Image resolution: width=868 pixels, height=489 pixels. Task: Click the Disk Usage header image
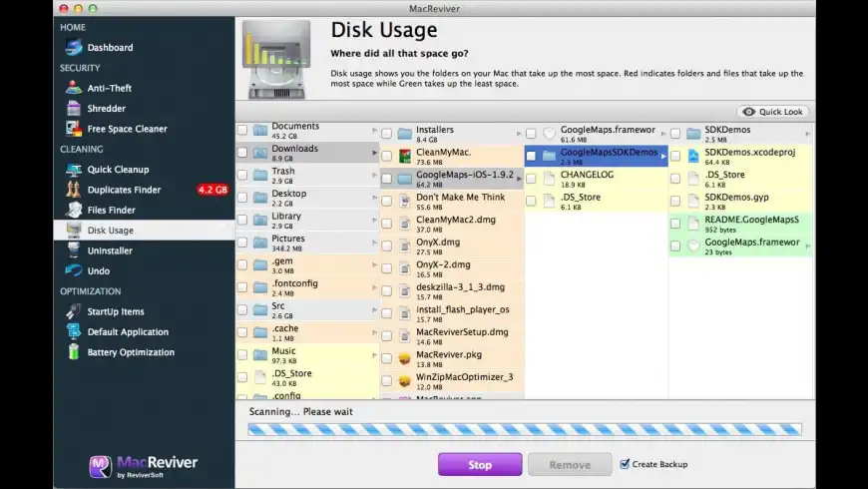click(x=276, y=59)
